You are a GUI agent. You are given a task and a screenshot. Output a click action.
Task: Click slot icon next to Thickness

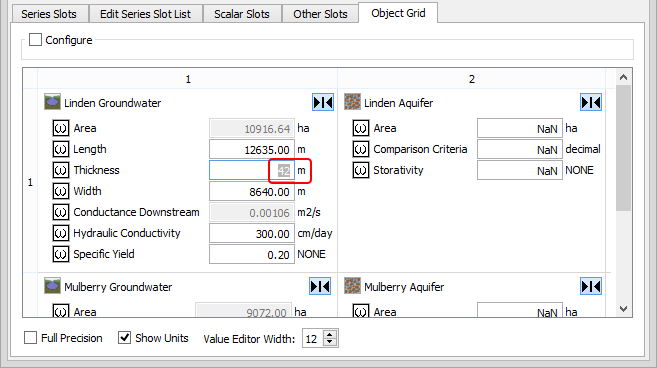tap(61, 170)
